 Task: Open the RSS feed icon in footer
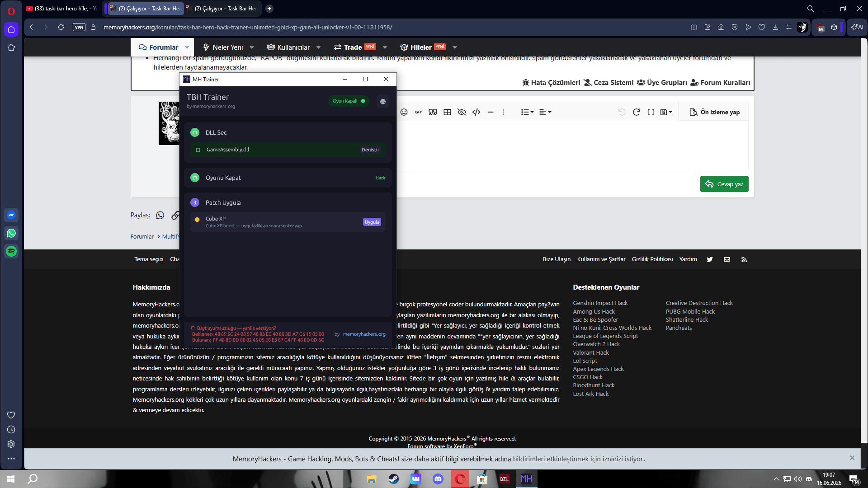coord(744,259)
